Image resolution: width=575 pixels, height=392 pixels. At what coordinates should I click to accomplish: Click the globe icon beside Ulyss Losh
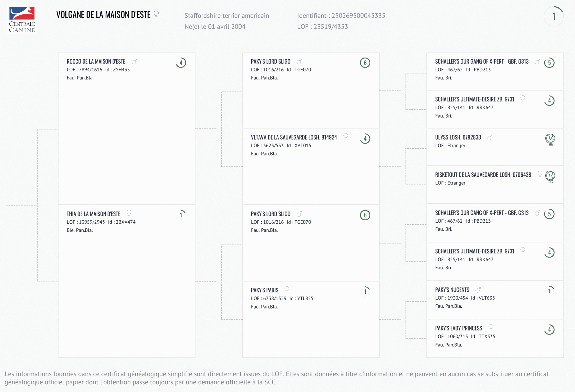coord(550,139)
